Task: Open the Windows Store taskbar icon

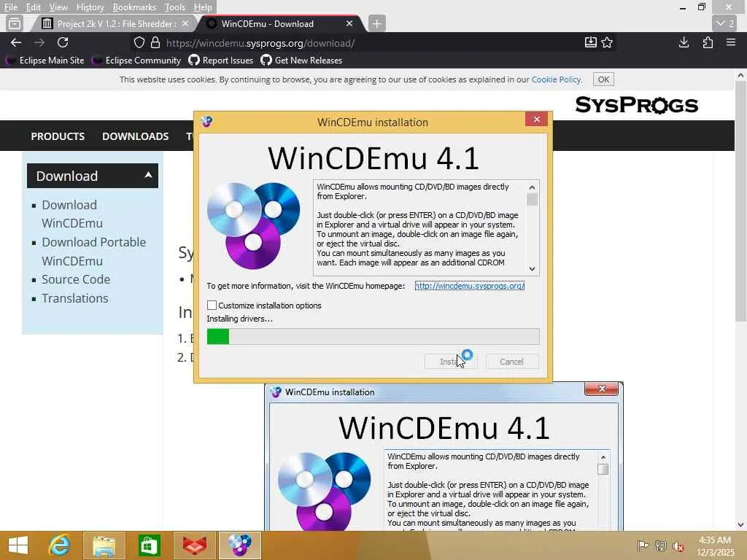Action: click(149, 545)
